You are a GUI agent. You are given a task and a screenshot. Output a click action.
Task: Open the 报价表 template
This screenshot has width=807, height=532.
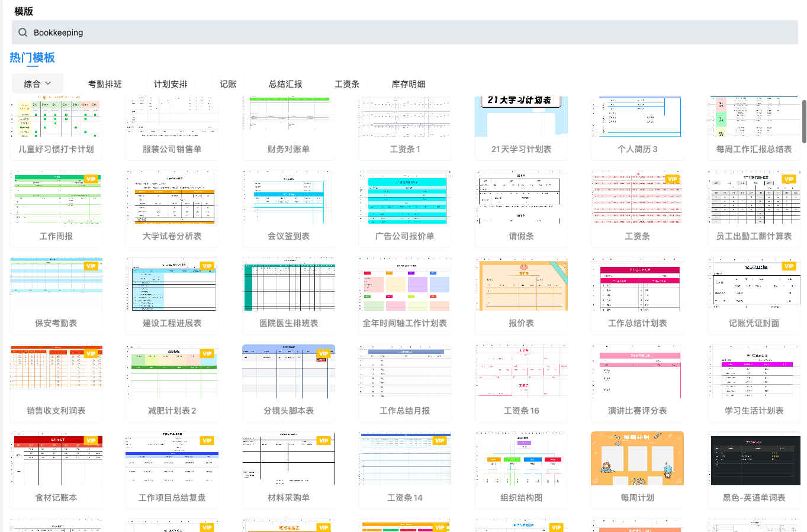[521, 295]
